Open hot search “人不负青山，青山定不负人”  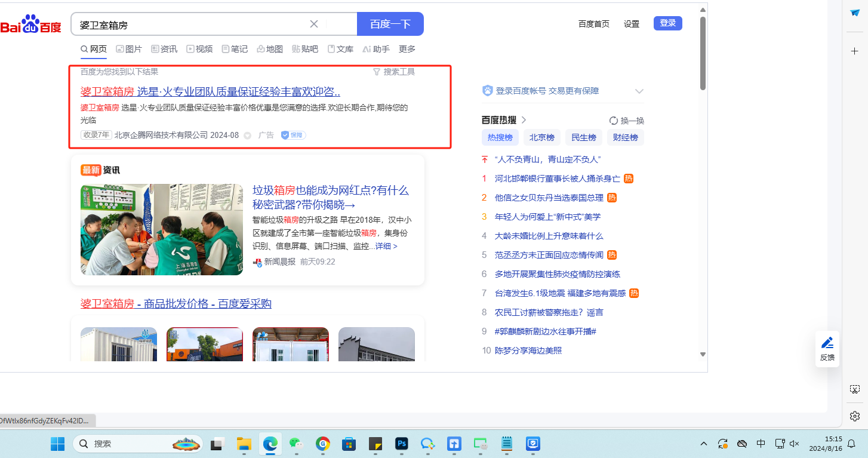tap(547, 159)
